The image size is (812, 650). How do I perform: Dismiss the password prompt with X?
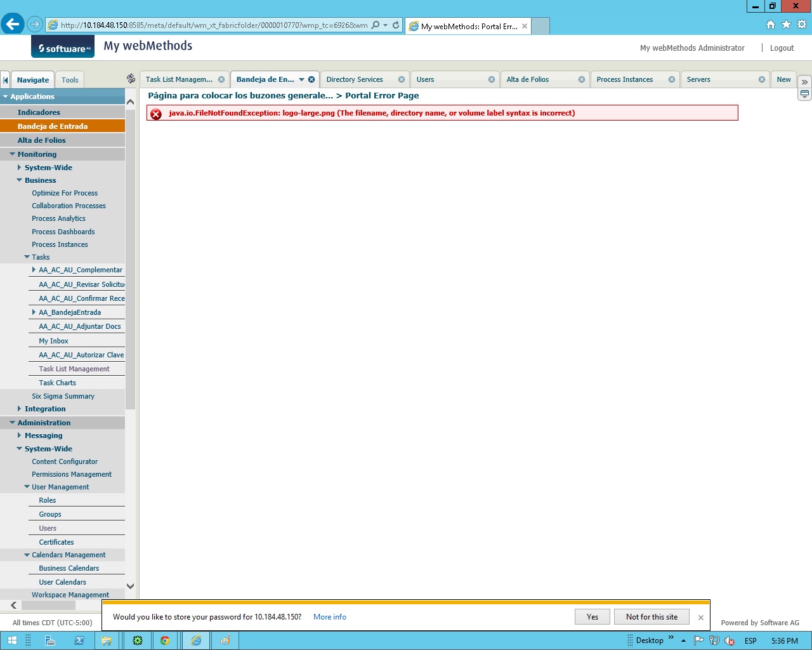(x=701, y=618)
